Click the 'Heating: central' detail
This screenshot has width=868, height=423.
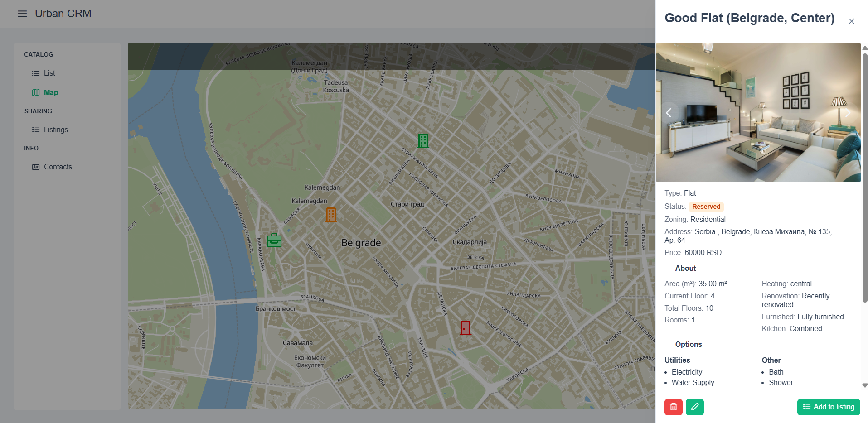[x=786, y=284]
